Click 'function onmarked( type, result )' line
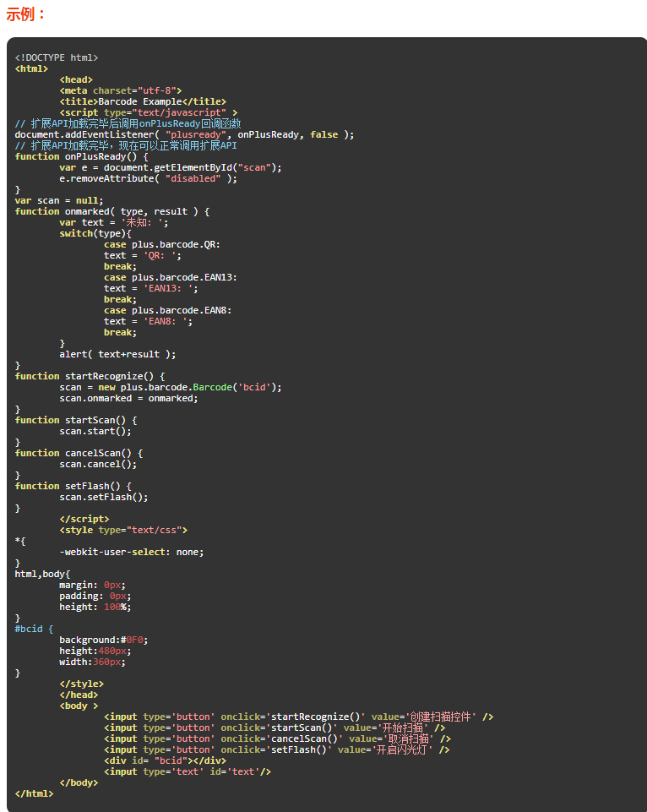 (x=112, y=211)
